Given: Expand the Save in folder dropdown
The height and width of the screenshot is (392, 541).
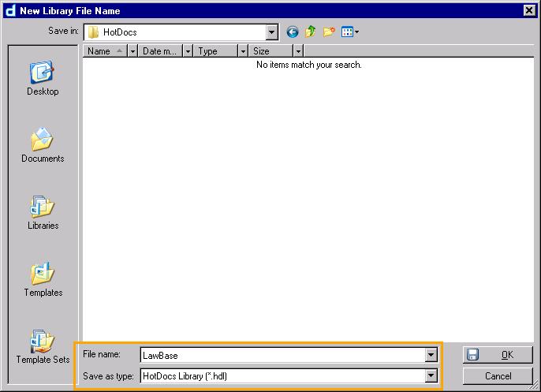Looking at the screenshot, I should [x=271, y=32].
